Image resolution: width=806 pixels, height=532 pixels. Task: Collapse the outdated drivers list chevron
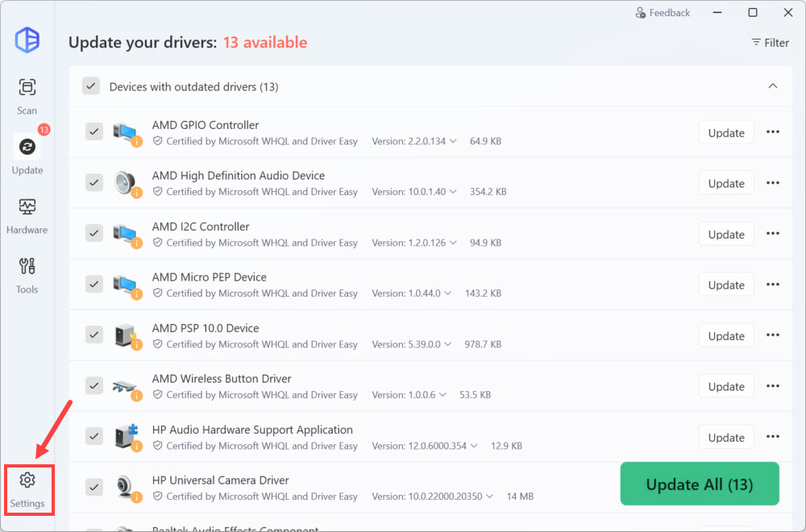[x=772, y=86]
